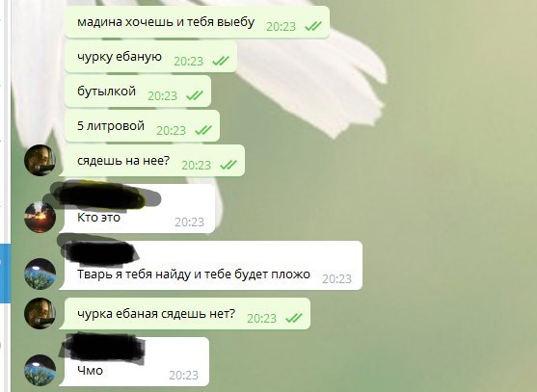Screen dimensions: 537x392
Task: Click double checkmark on "сядешь на нее?" message
Action: pos(228,165)
